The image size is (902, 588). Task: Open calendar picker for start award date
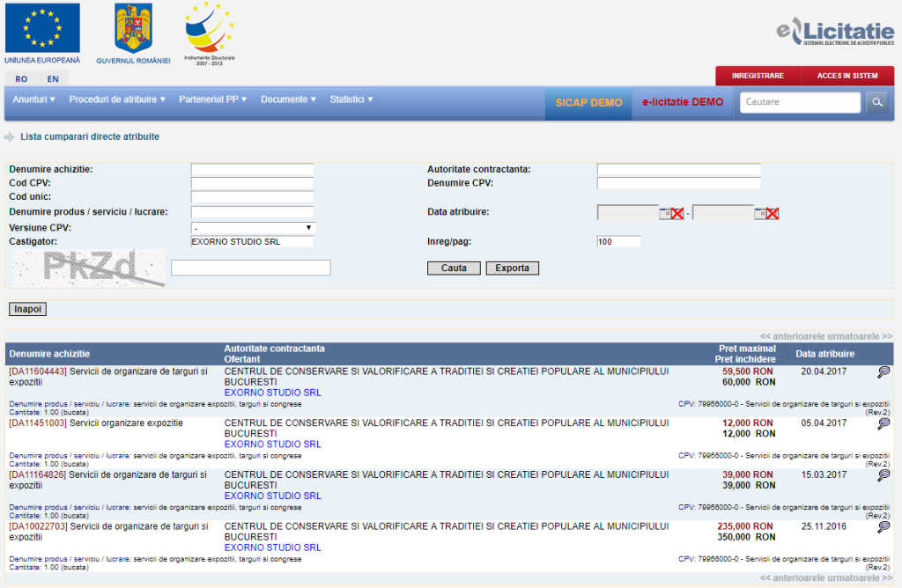665,213
